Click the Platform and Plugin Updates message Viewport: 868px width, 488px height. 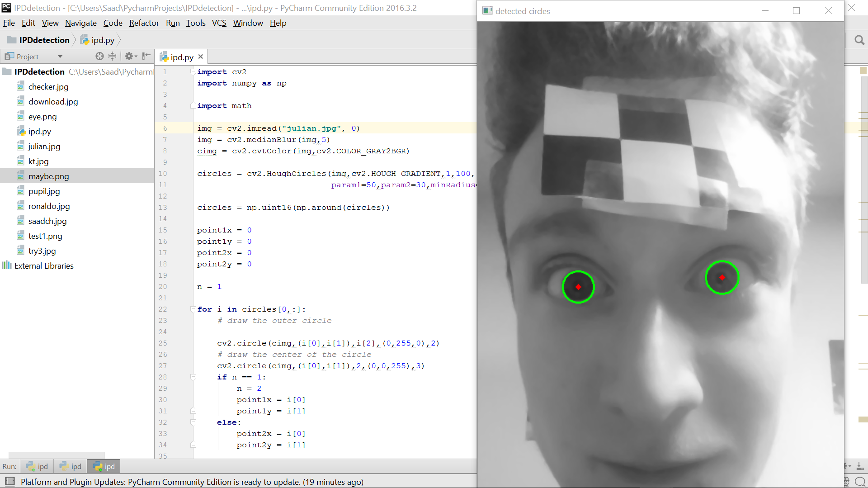coord(192,482)
